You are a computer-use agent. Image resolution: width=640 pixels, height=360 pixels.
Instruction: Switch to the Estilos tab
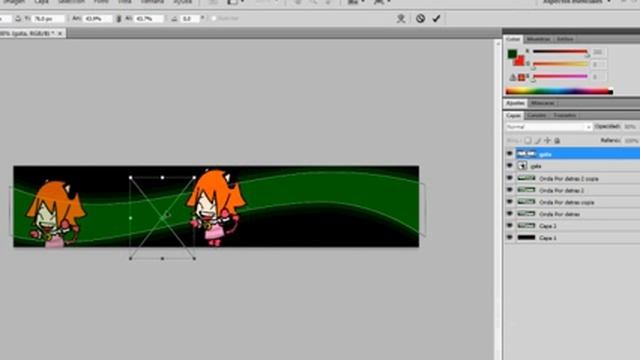click(565, 39)
